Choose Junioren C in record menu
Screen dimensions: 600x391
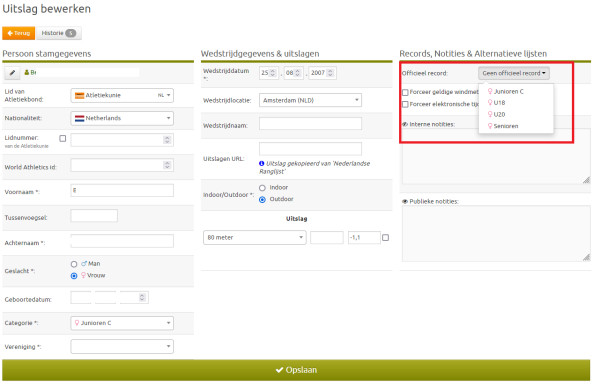516,91
